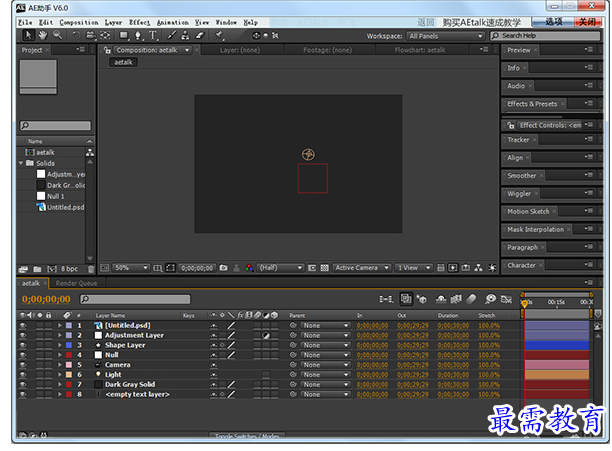Open the Effect menu

[139, 23]
